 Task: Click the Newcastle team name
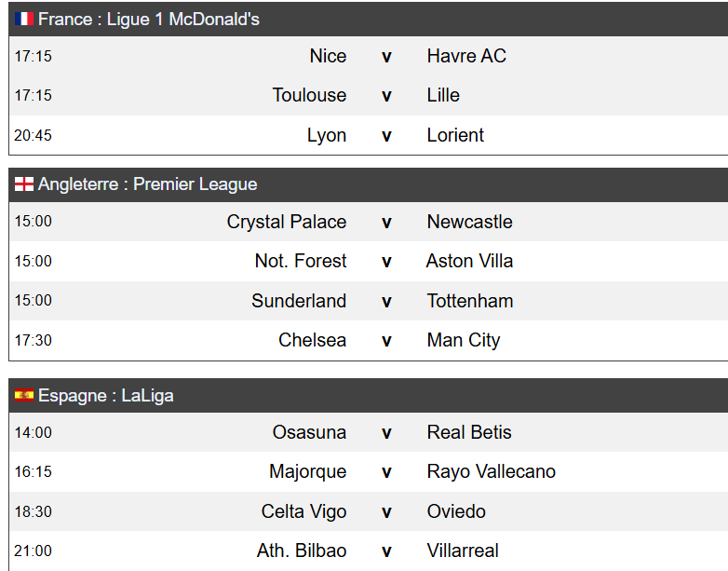pos(469,222)
